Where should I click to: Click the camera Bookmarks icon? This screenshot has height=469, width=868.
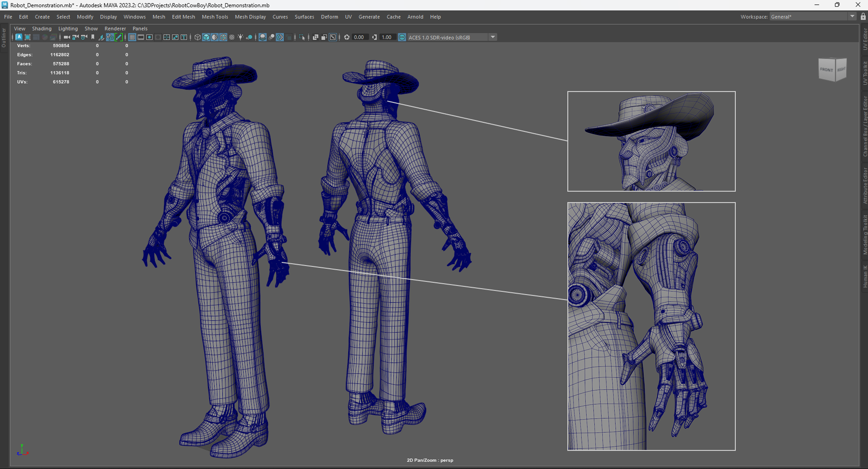pyautogui.click(x=93, y=37)
